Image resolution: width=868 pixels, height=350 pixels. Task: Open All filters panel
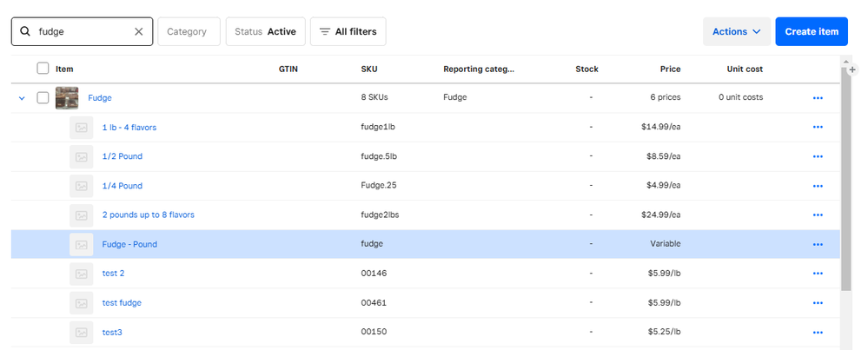click(348, 31)
